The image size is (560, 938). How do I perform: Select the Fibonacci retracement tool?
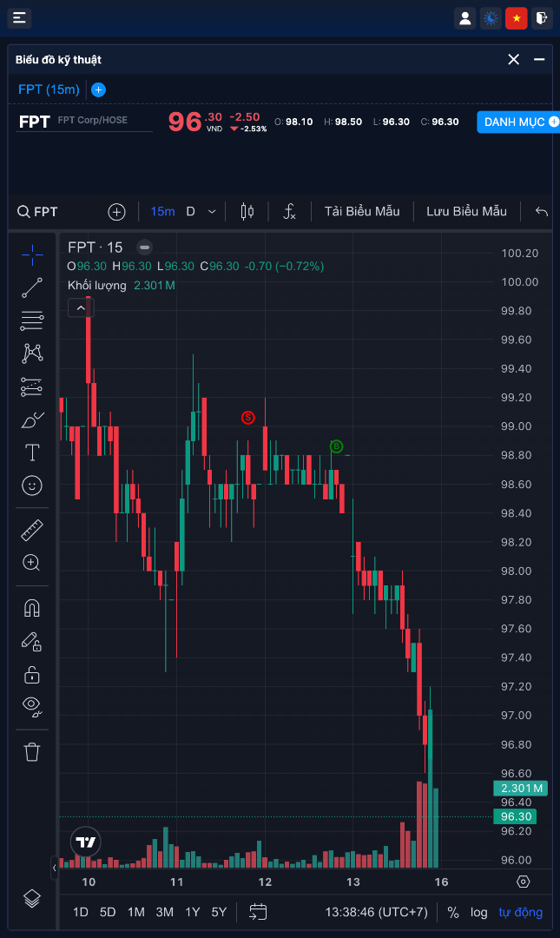click(x=32, y=321)
